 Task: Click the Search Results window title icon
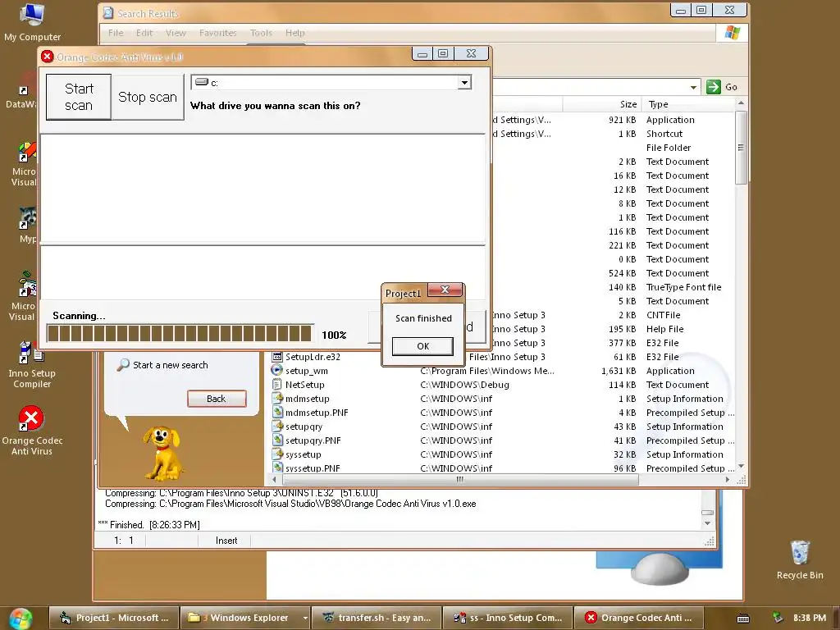tap(108, 13)
